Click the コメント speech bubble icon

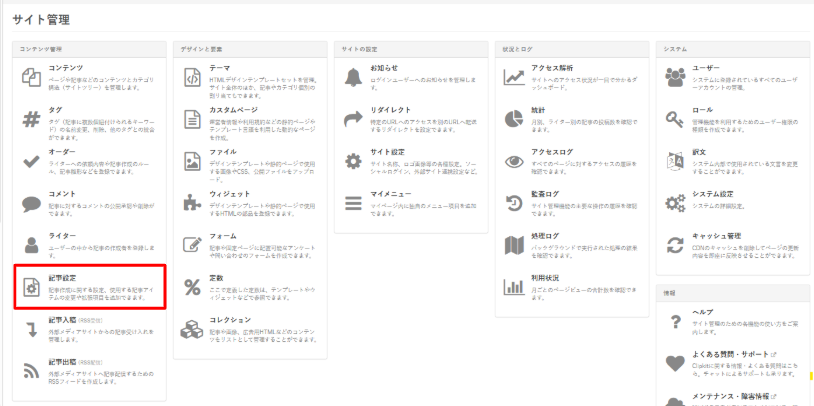click(31, 204)
